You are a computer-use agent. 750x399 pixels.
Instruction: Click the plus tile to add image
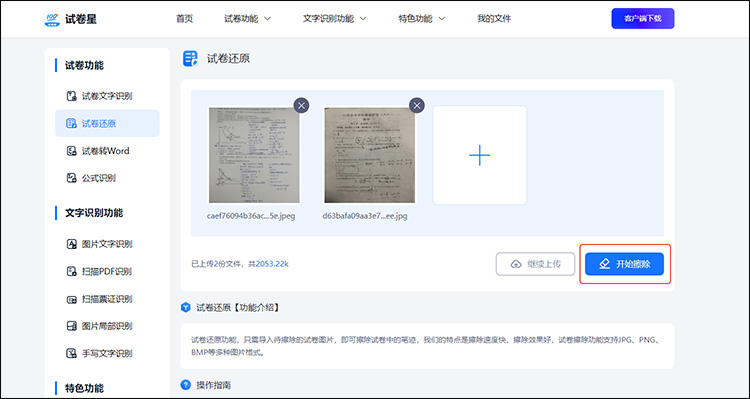[480, 155]
